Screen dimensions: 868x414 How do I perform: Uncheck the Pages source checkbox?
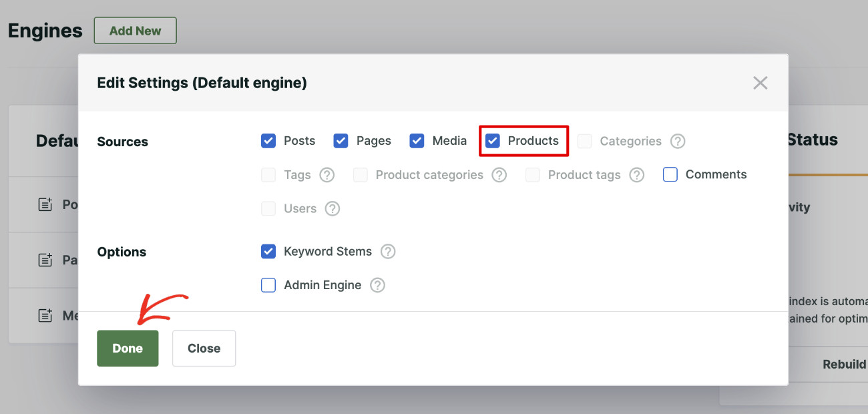(341, 141)
